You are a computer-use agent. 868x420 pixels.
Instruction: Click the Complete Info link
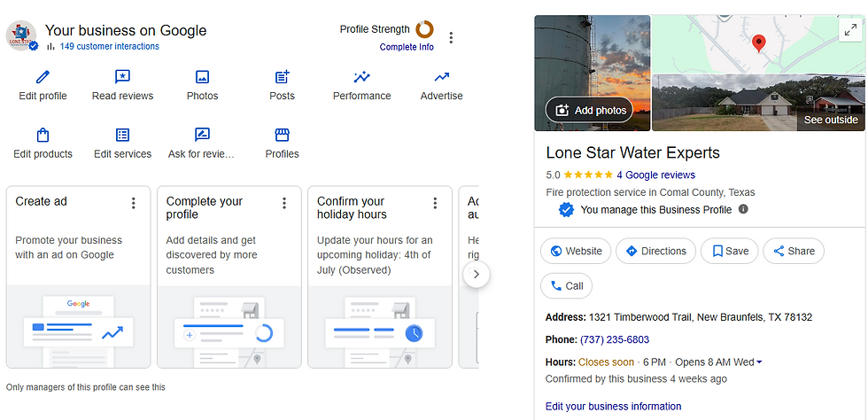[x=407, y=47]
